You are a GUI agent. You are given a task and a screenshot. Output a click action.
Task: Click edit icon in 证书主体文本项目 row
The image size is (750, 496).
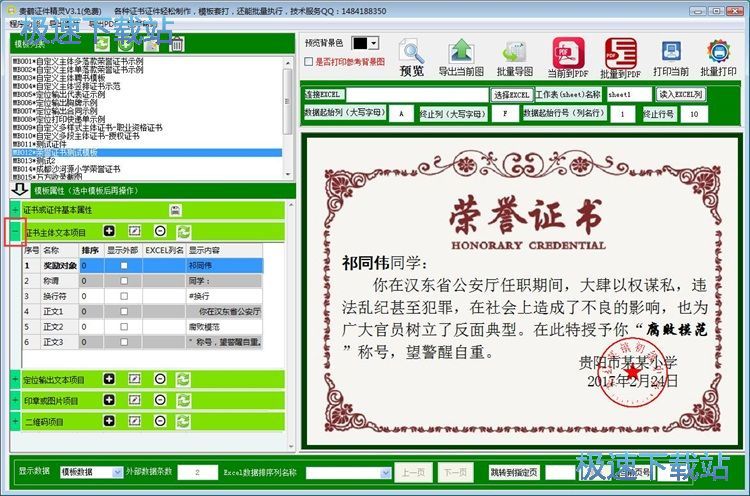(x=134, y=231)
